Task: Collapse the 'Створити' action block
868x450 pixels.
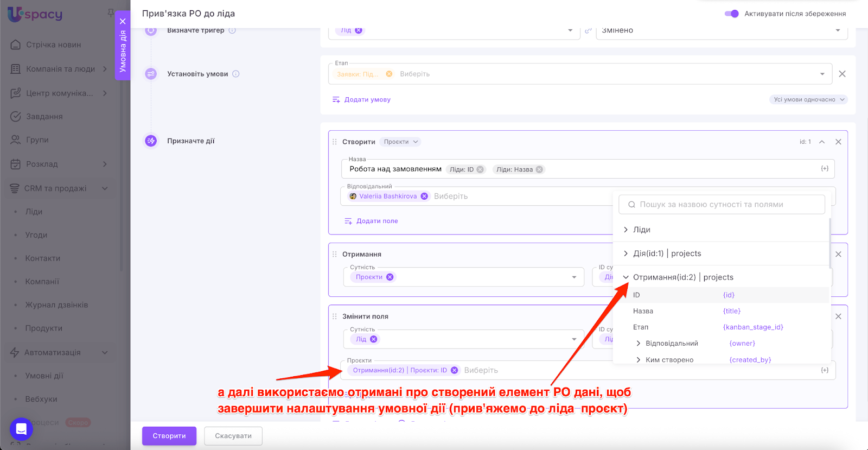Action: pyautogui.click(x=822, y=142)
